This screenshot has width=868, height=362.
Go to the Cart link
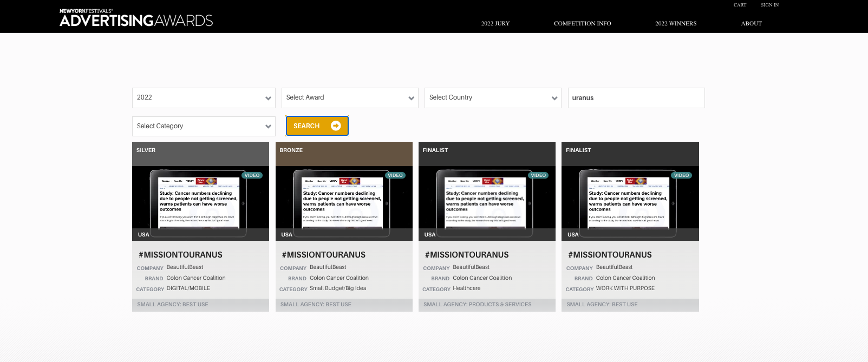(x=740, y=5)
